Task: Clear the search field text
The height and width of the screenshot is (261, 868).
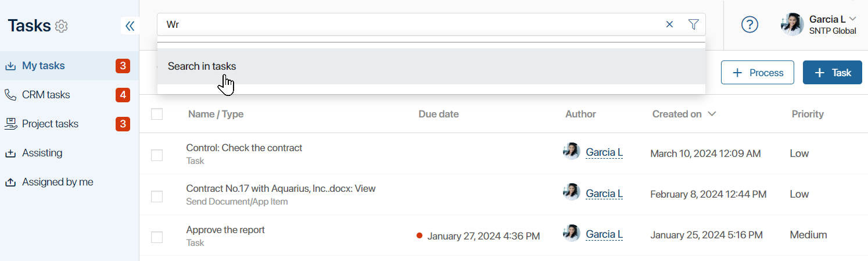Action: pos(669,24)
